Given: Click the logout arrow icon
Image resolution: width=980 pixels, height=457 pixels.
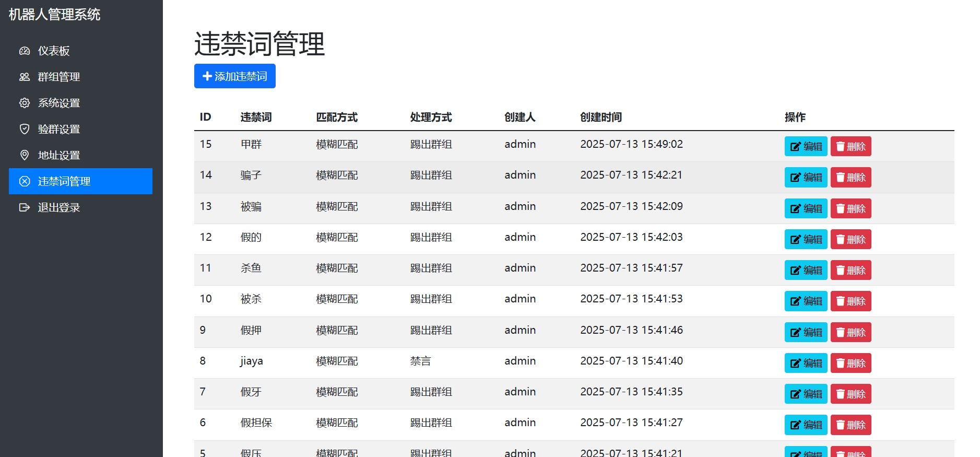Looking at the screenshot, I should (x=25, y=207).
